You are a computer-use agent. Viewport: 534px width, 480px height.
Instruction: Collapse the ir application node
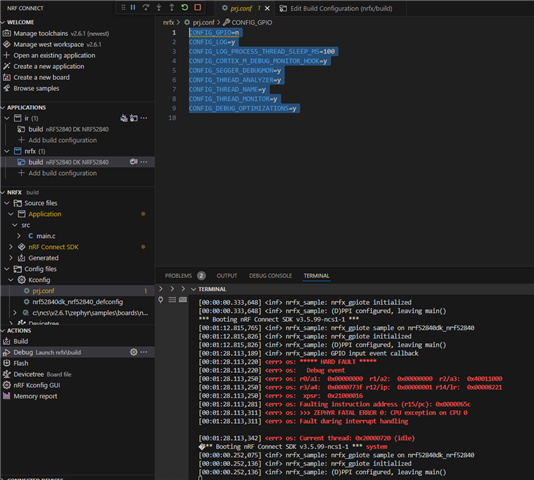7,118
